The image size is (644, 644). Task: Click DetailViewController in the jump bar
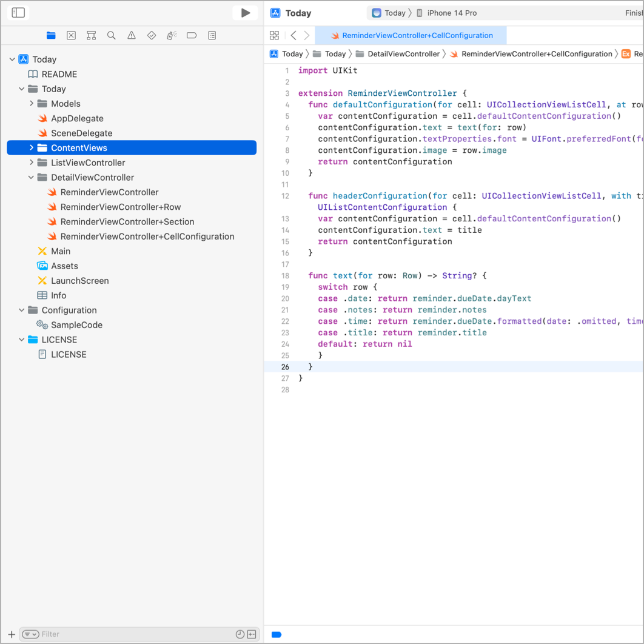click(x=403, y=53)
